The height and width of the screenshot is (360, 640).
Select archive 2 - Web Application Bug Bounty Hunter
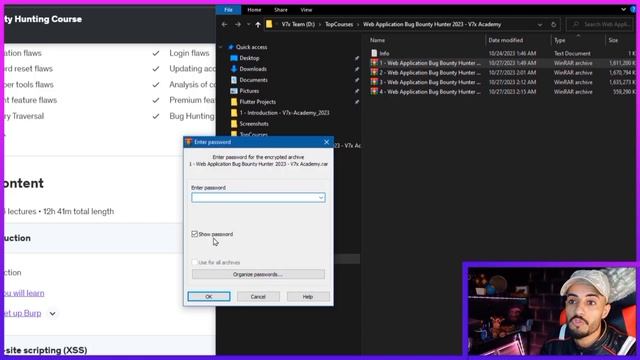[x=430, y=73]
